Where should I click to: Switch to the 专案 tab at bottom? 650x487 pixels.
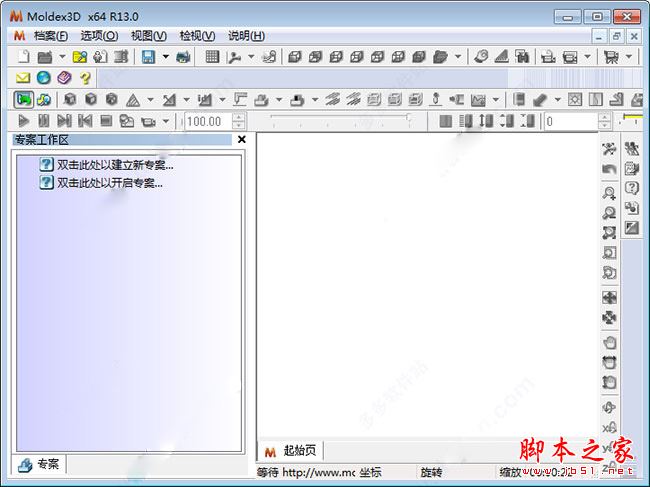tap(39, 464)
